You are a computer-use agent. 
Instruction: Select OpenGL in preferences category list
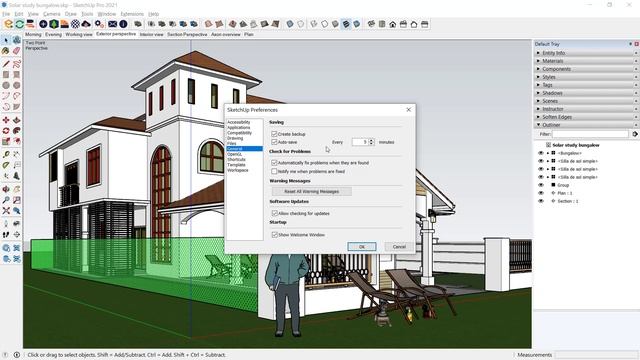[x=234, y=154]
